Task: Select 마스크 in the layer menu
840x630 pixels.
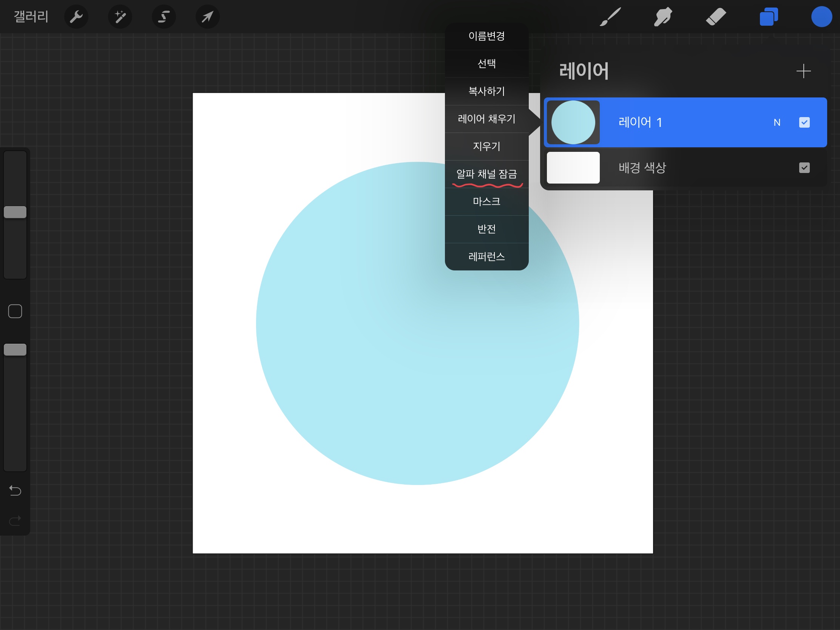Action: (x=486, y=201)
